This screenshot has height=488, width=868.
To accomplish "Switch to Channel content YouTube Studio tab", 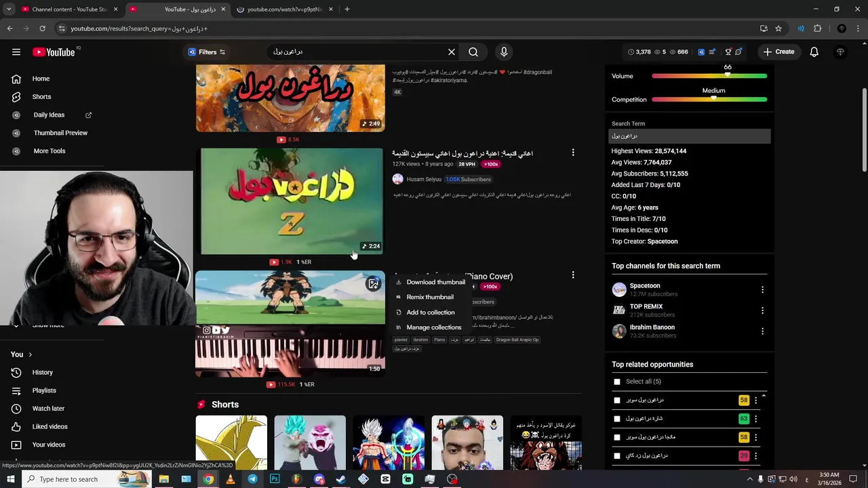I will tap(70, 9).
